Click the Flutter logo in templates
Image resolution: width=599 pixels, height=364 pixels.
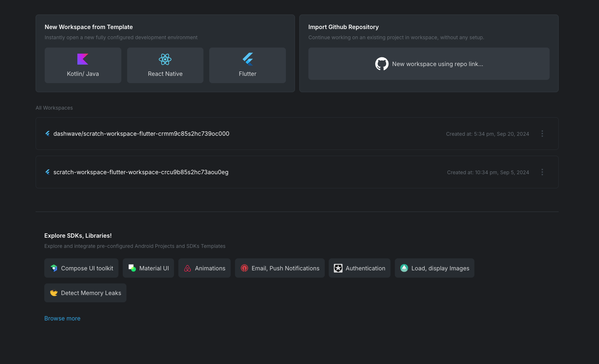tap(248, 59)
